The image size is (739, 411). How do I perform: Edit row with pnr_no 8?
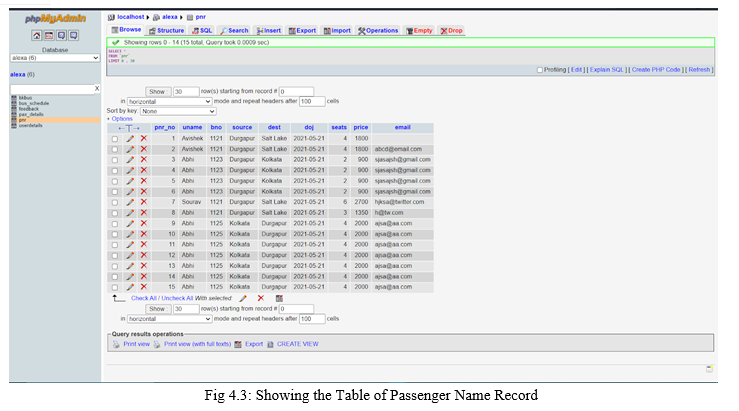[130, 213]
